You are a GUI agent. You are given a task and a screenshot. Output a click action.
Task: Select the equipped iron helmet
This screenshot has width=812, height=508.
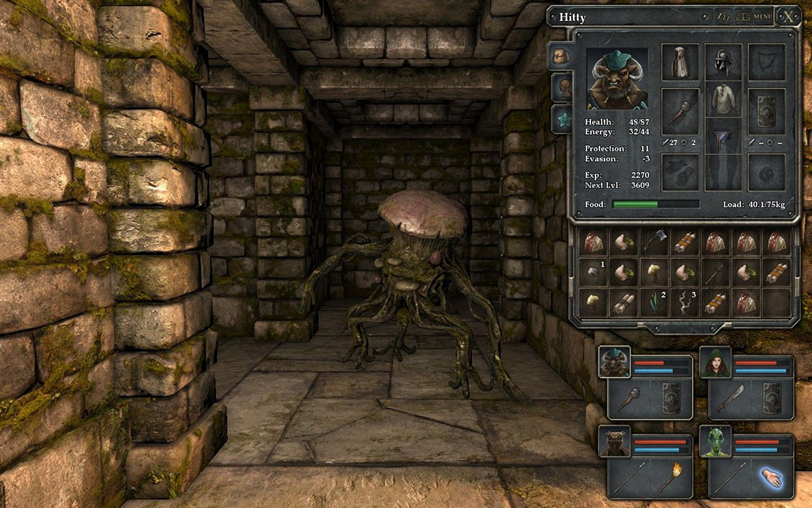[x=723, y=62]
